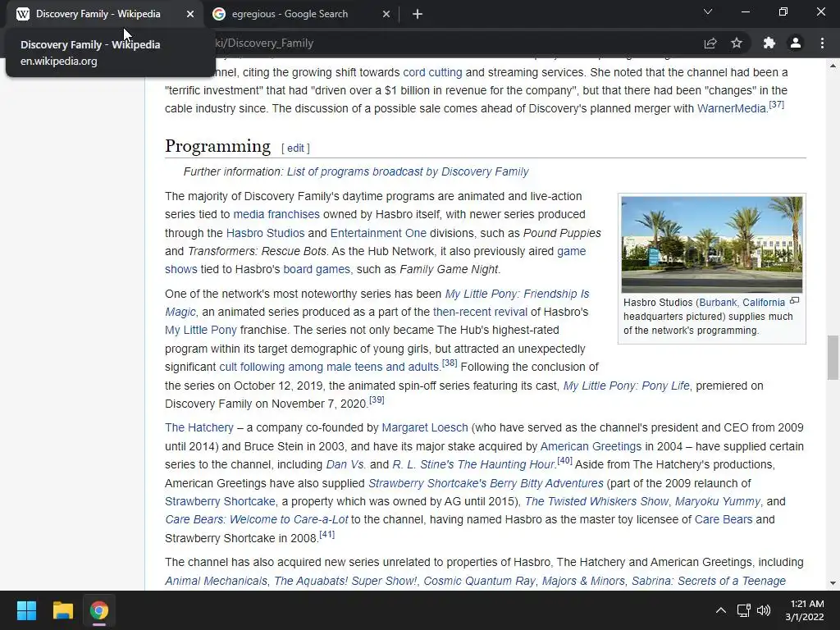840x630 pixels.
Task: Follow the Strawberry Shortcake link
Action: click(220, 501)
